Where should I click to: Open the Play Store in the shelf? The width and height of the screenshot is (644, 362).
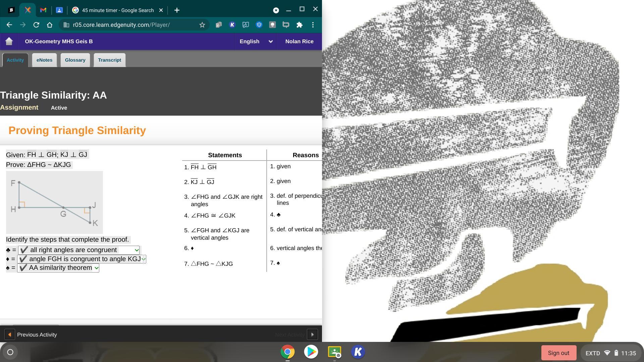click(x=311, y=352)
